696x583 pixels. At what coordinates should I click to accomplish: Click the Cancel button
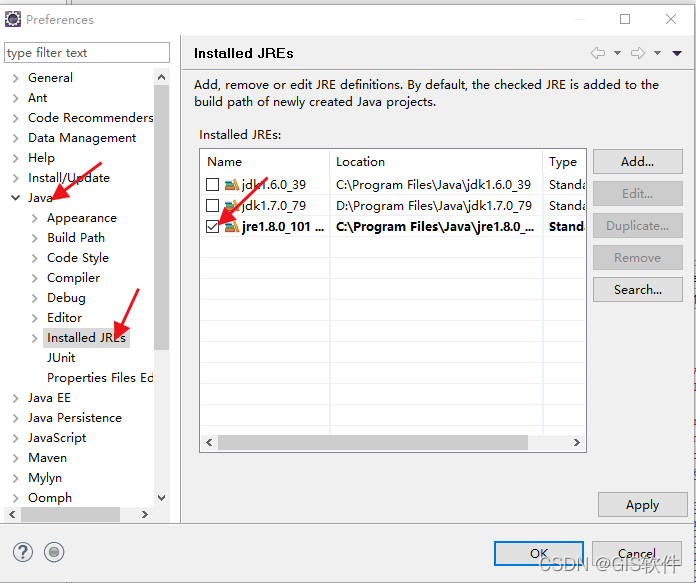637,553
